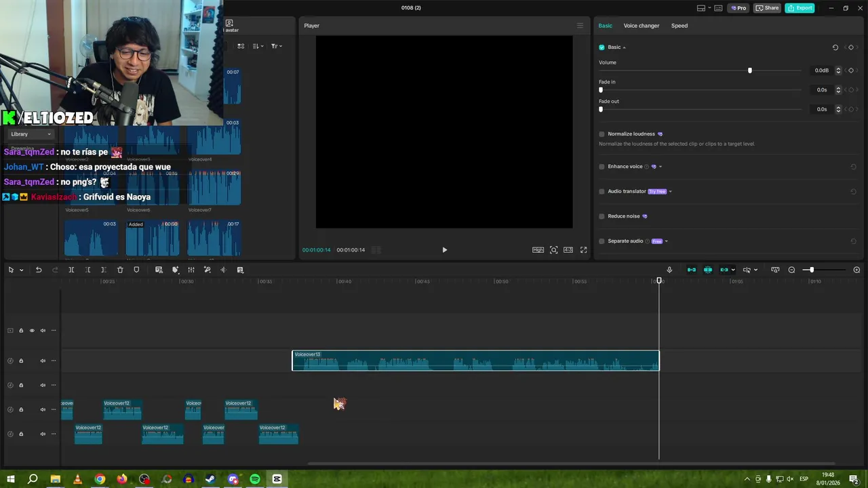Open the media filter dropdown
868x488 pixels.
pos(277,46)
